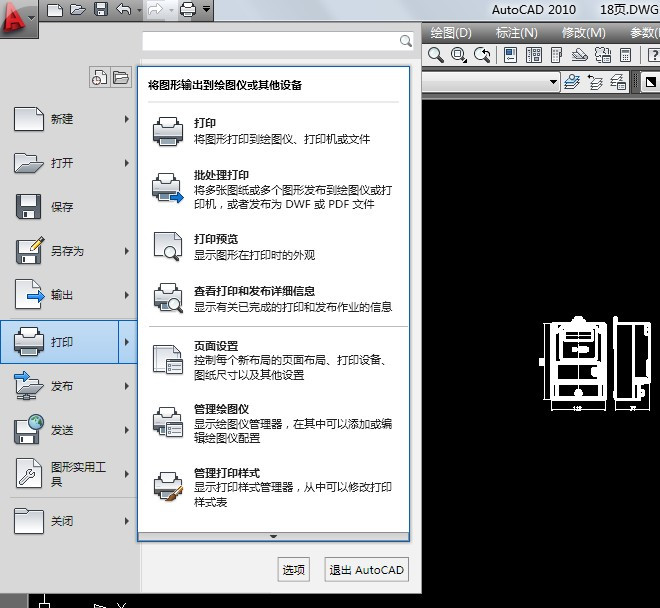This screenshot has height=608, width=660.
Task: Show recent documents icon
Action: click(x=100, y=77)
